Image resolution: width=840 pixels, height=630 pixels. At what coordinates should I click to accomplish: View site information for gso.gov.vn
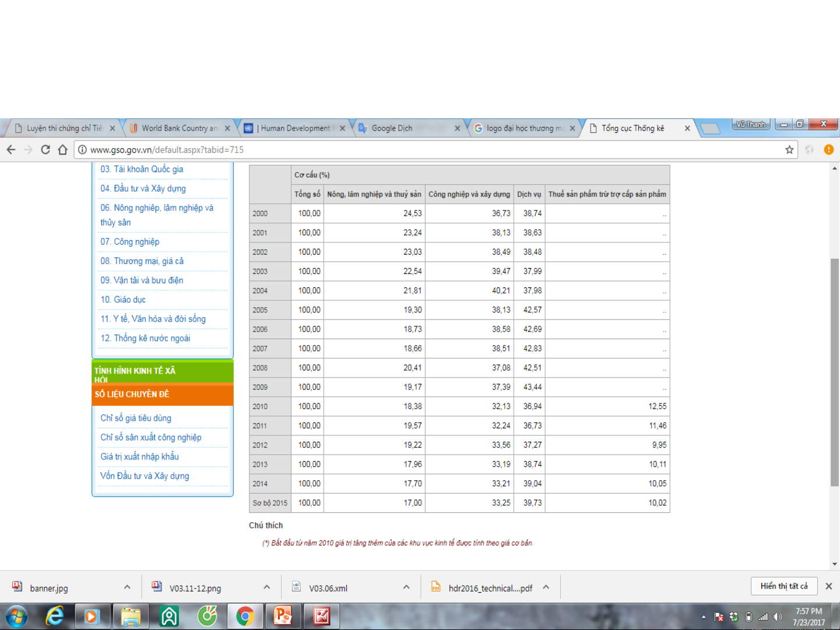83,150
